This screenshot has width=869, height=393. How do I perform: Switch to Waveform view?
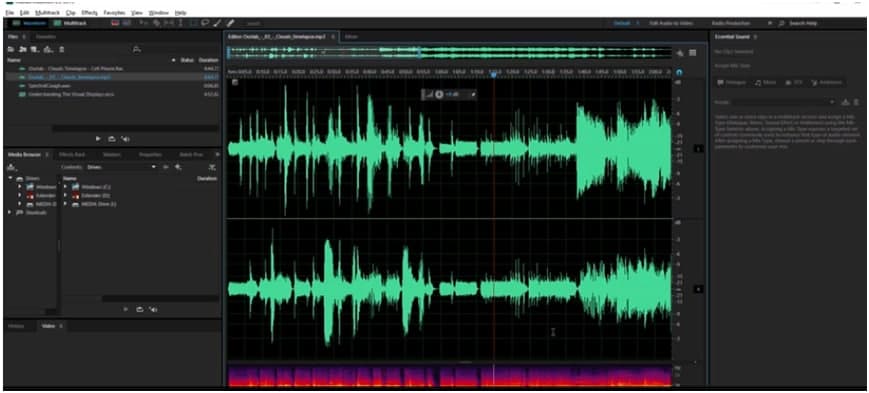(29, 23)
